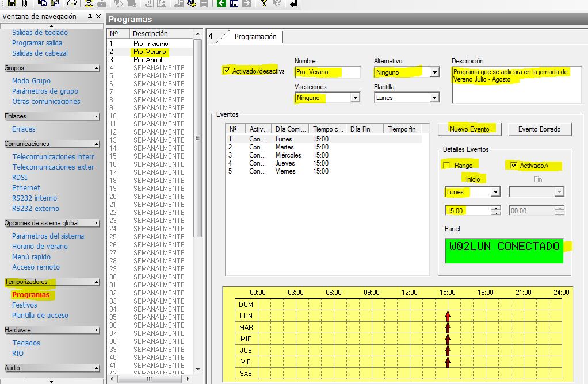Click the black return arrow toolbar icon
The image size is (588, 384).
(293, 3)
